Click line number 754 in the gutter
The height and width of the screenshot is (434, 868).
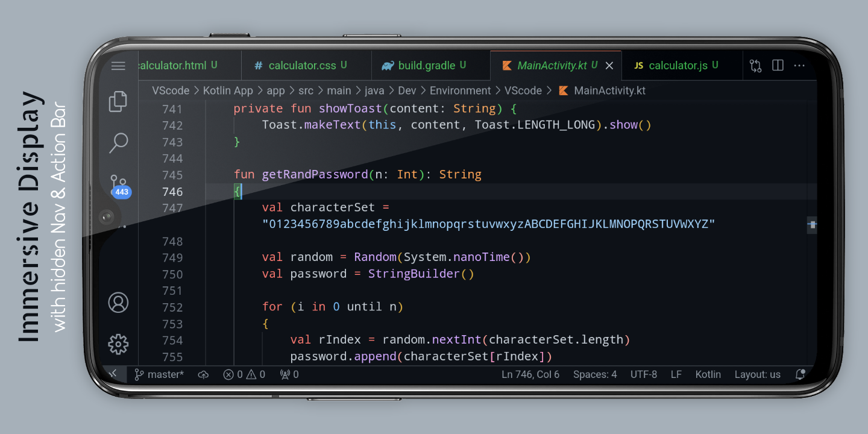click(172, 340)
